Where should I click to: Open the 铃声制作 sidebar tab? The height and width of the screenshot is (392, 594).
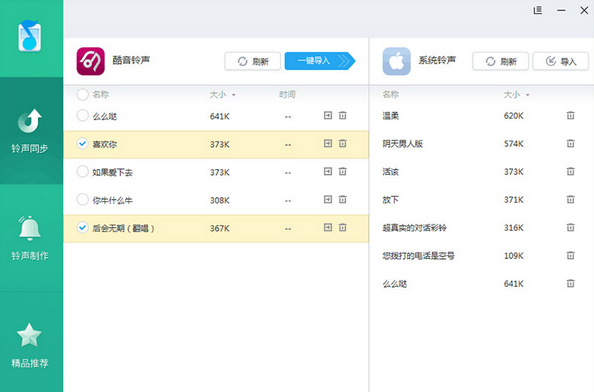click(30, 238)
